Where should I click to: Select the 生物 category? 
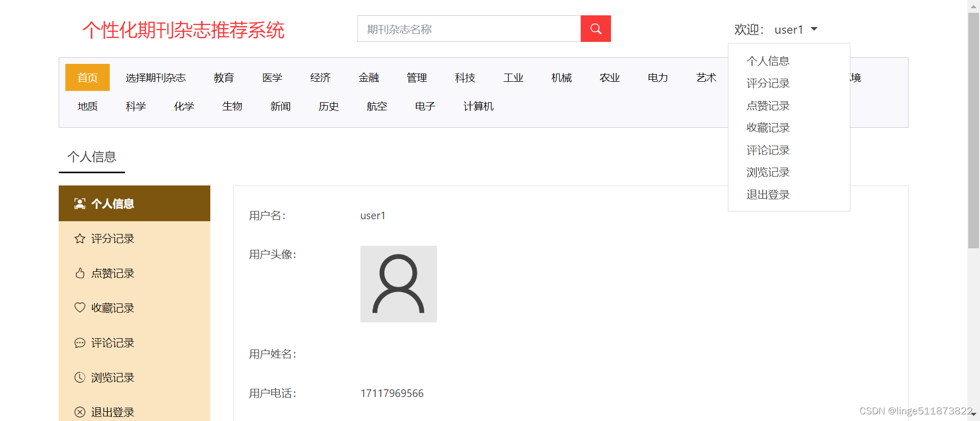(232, 106)
